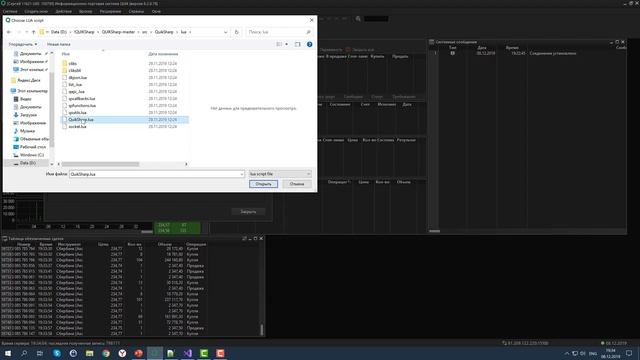
Task: Open File Explorer from taskbar
Action: coord(89,353)
